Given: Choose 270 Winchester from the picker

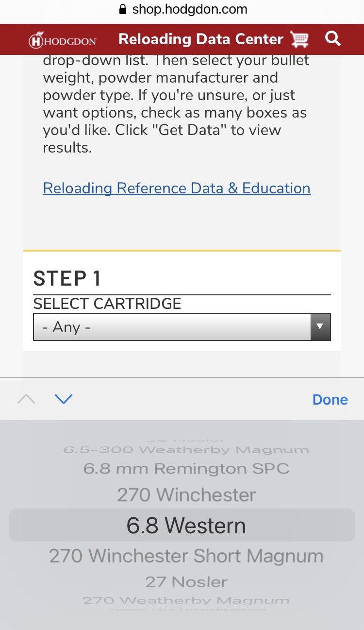Looking at the screenshot, I should (x=186, y=495).
